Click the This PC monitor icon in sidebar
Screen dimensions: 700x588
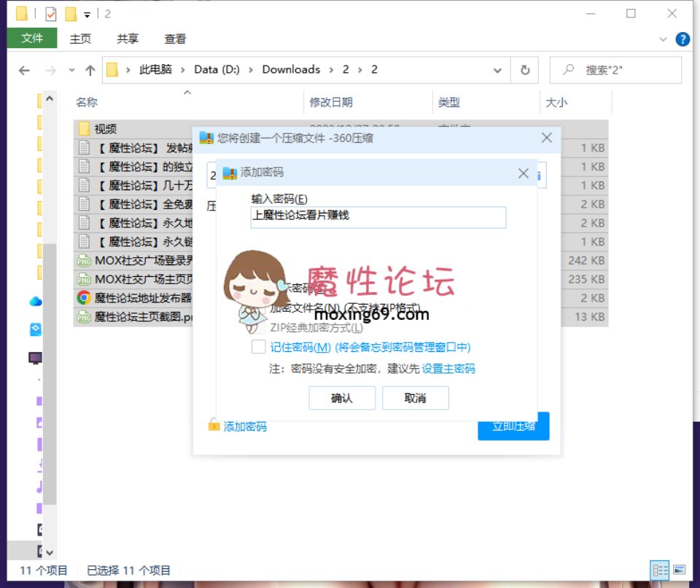coord(35,358)
